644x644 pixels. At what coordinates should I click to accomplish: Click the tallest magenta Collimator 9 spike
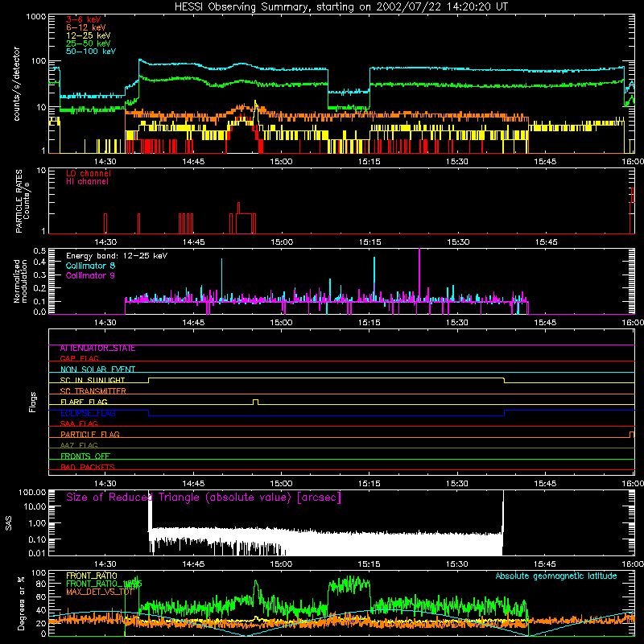[x=419, y=275]
